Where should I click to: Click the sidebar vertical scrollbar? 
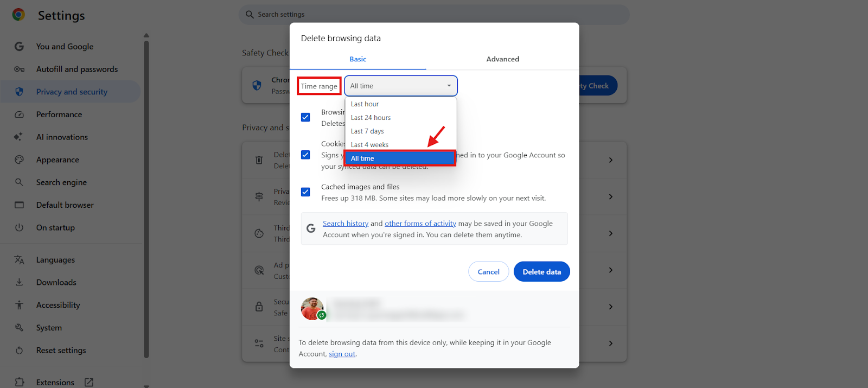tap(146, 199)
